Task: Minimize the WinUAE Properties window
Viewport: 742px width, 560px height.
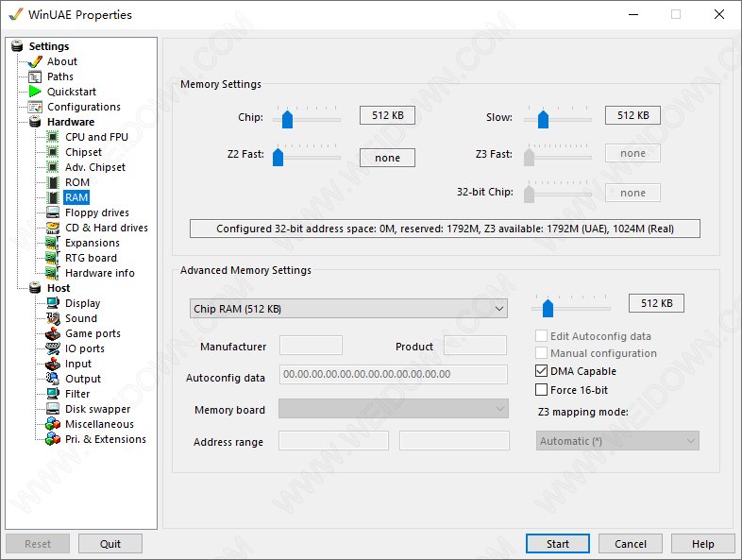Action: (633, 14)
